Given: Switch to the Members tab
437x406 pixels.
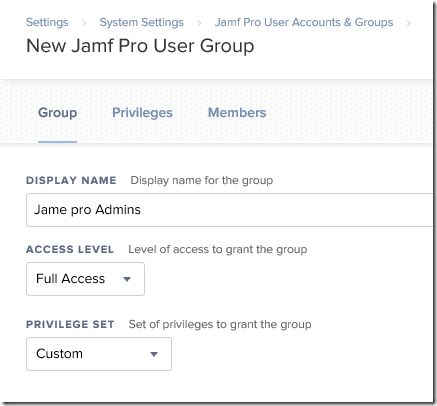Looking at the screenshot, I should [x=237, y=113].
